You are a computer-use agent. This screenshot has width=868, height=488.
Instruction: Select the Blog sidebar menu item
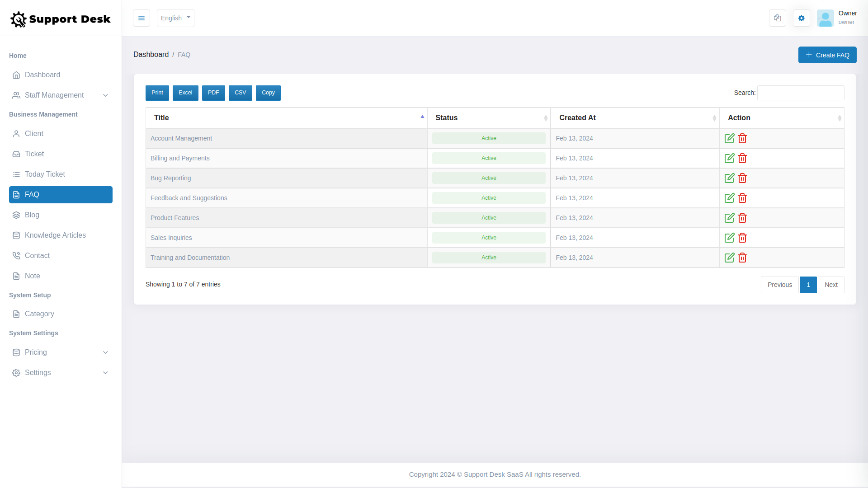point(32,215)
